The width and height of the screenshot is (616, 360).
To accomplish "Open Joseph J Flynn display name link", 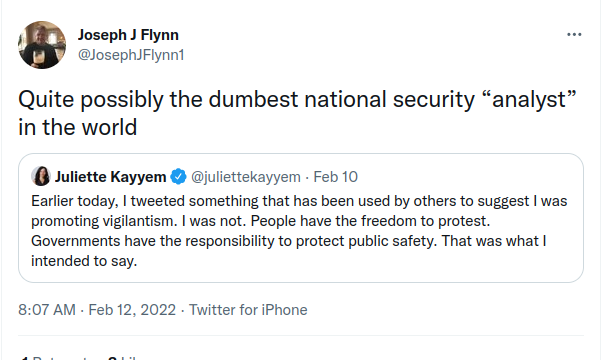I will click(128, 35).
